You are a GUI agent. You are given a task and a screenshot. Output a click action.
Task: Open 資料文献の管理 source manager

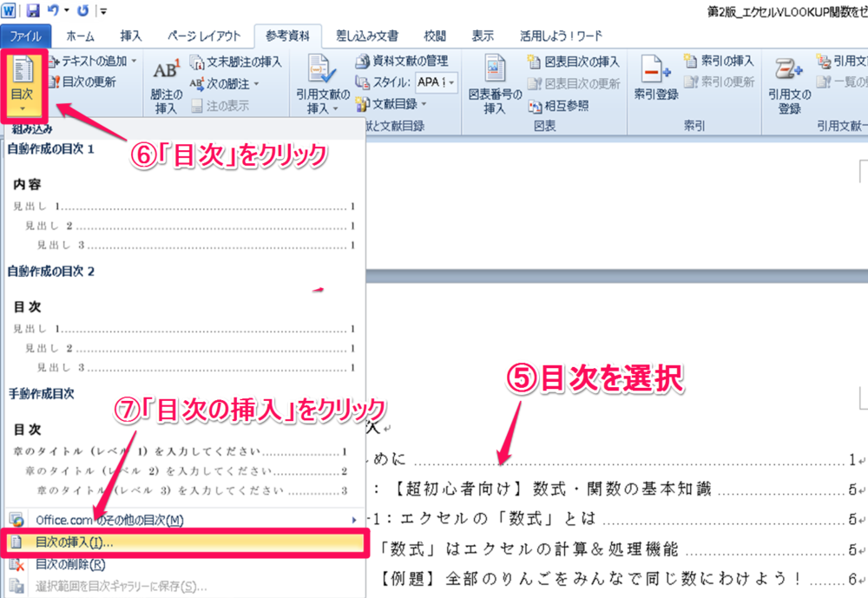coord(402,61)
